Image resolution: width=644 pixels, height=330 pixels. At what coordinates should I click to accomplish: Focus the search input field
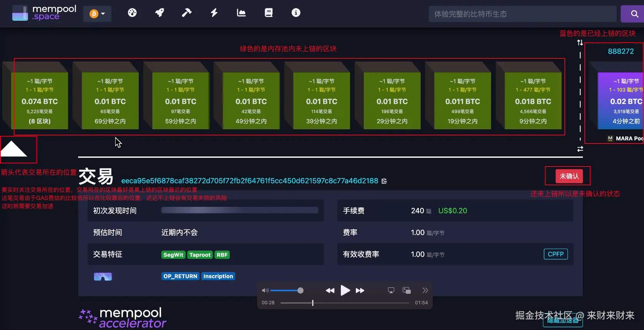coord(523,14)
